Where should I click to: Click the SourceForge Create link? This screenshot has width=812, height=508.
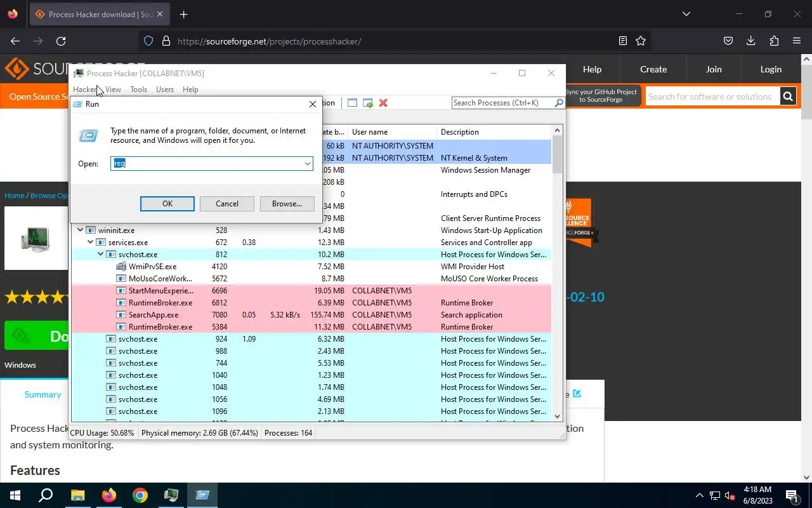coord(653,69)
